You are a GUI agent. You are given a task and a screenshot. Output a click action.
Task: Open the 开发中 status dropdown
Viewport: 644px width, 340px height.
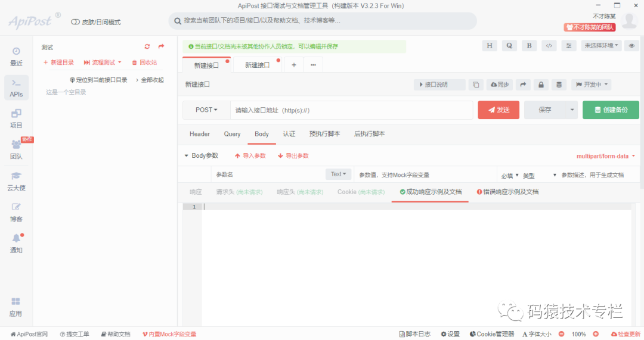click(592, 85)
